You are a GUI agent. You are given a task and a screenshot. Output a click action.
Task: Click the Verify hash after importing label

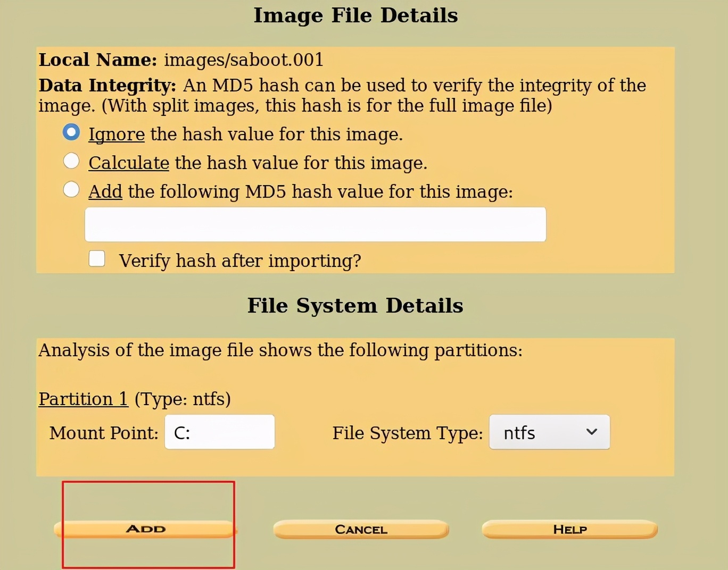[x=240, y=261]
